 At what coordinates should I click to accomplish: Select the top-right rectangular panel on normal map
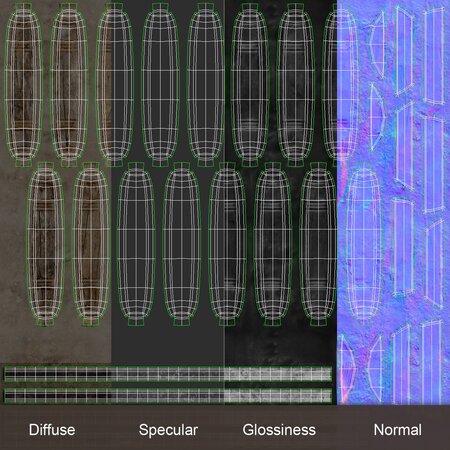point(434,56)
